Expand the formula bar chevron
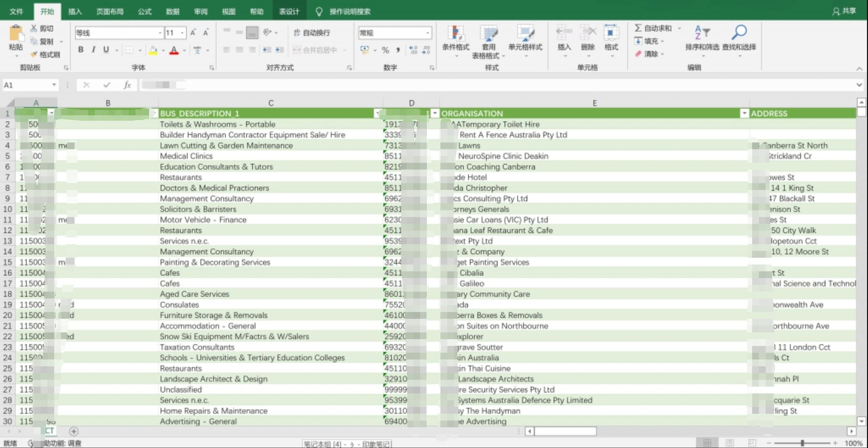 pos(859,85)
